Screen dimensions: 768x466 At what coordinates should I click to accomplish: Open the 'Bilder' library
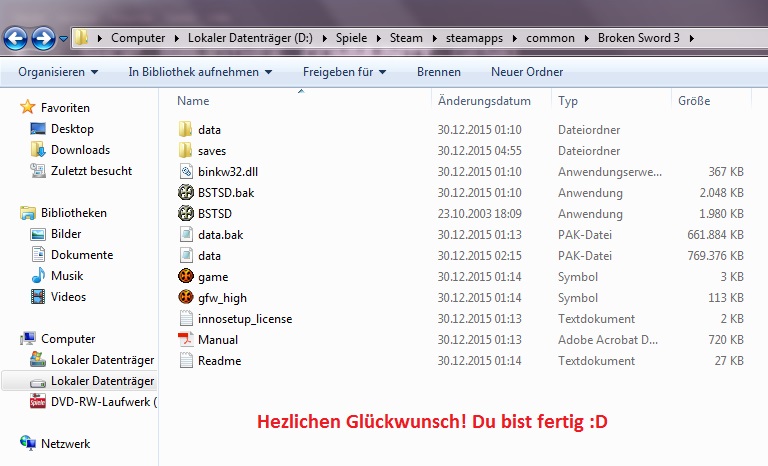66,234
